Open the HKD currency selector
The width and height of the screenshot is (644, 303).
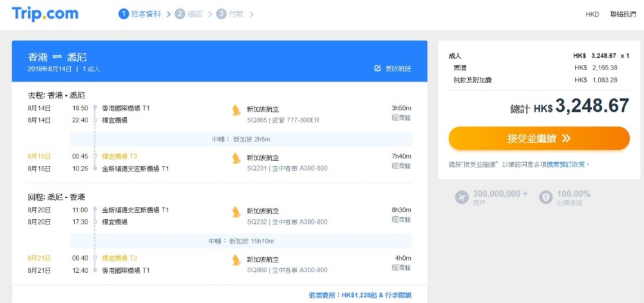592,14
